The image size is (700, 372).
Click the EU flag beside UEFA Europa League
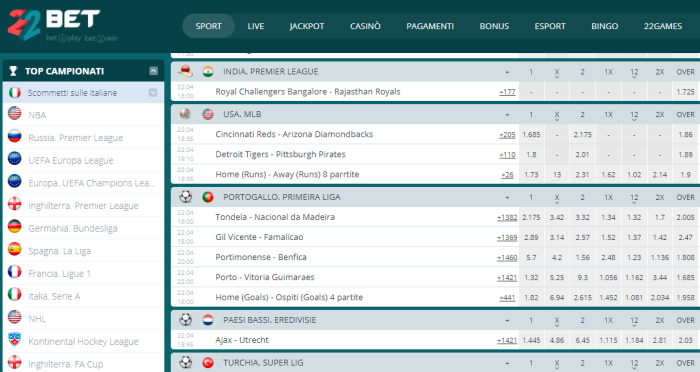tap(15, 159)
